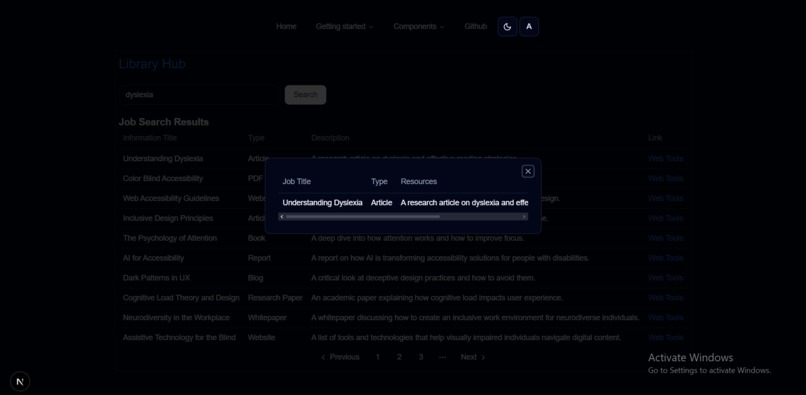This screenshot has width=806, height=395.
Task: Click the horizontal scrollbar thumb in dialog
Action: click(x=363, y=217)
